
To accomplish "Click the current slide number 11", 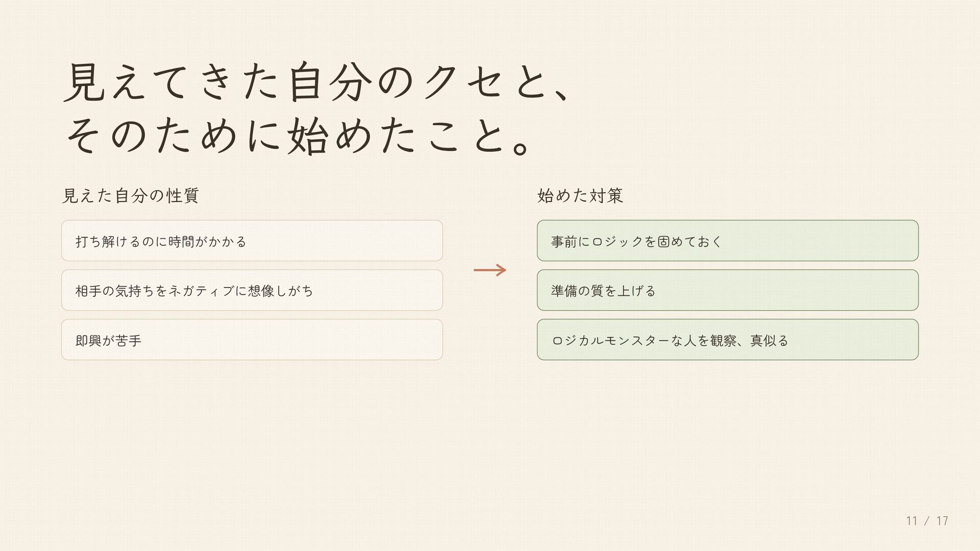I will pos(912,521).
